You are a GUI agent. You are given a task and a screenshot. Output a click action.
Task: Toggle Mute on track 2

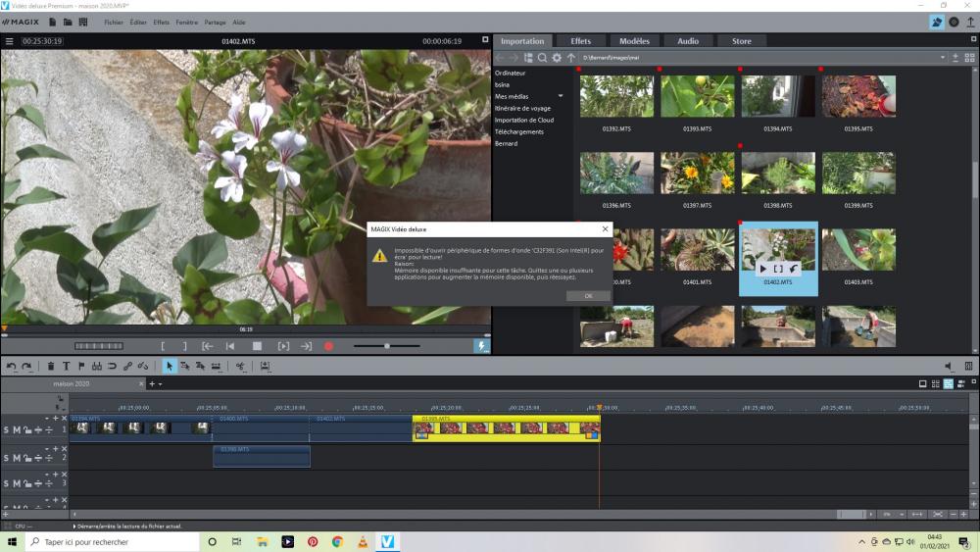point(17,458)
